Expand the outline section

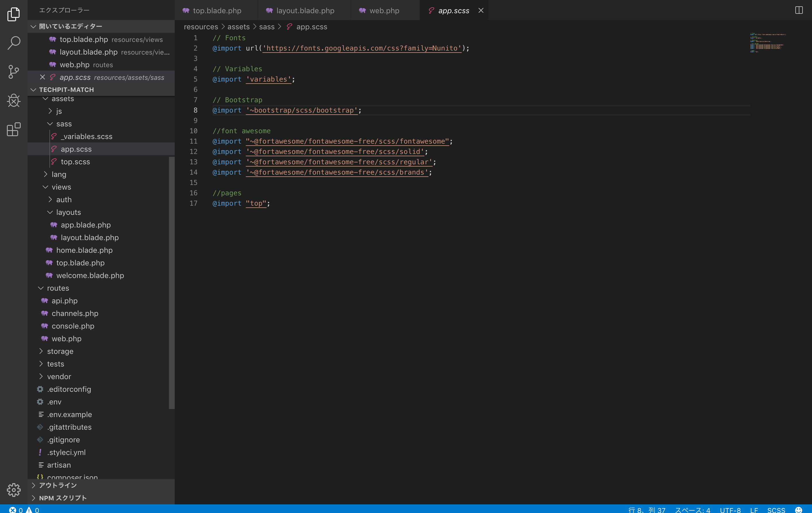click(101, 485)
